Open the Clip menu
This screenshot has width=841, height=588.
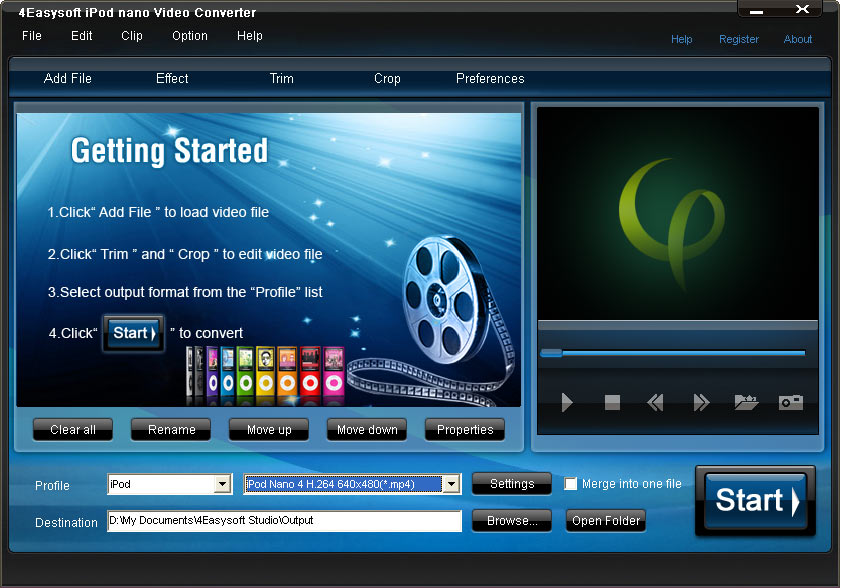(132, 36)
